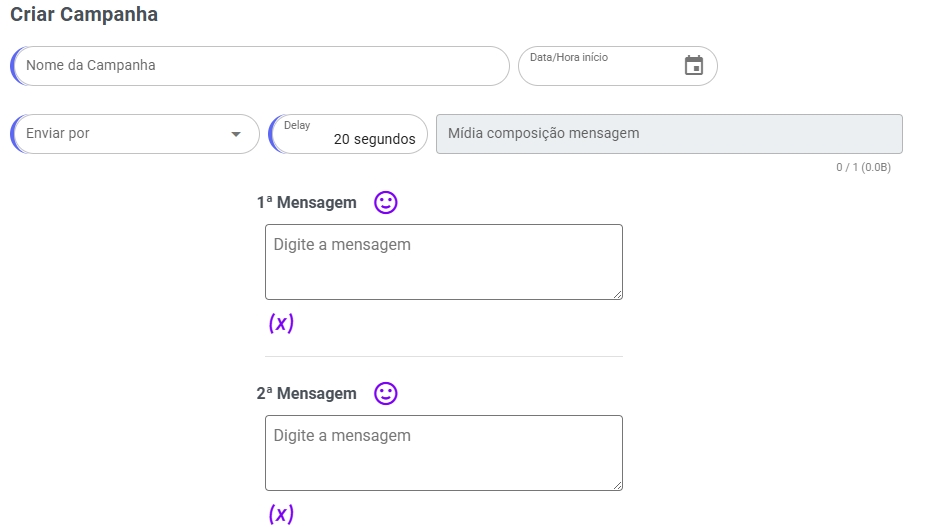
Task: Click the Data/Hora início field
Action: tap(600, 67)
